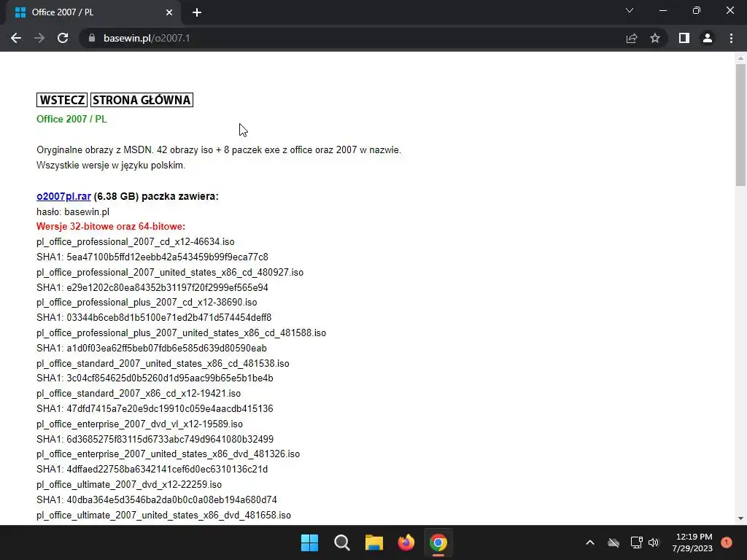Bookmark this page with the star icon
This screenshot has width=747, height=560.
(x=655, y=38)
